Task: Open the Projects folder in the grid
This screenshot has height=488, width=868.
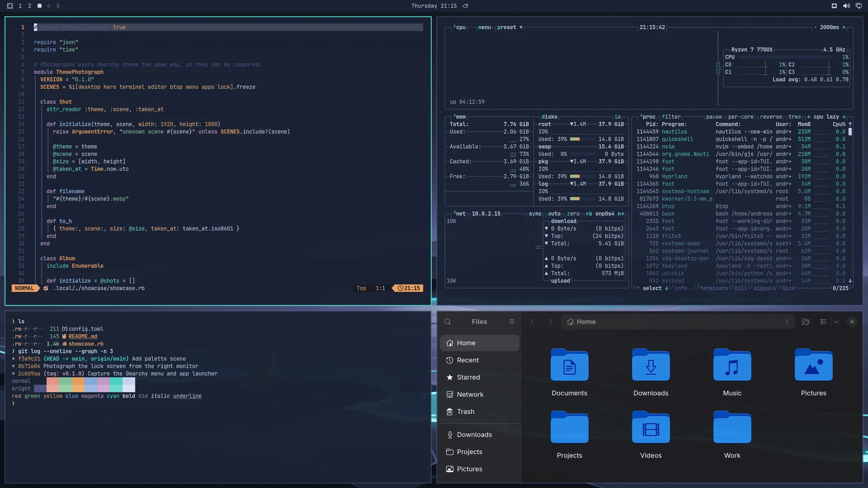Action: pyautogui.click(x=570, y=427)
